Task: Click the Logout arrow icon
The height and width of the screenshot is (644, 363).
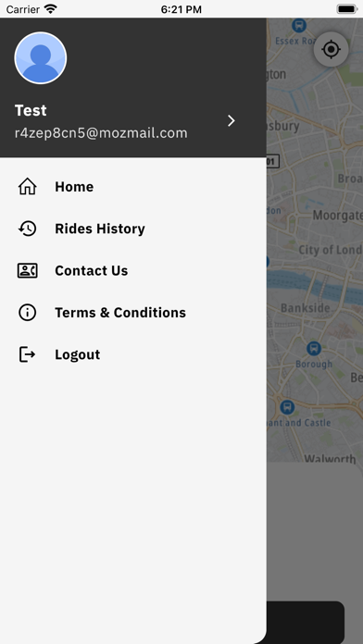Action: pyautogui.click(x=28, y=354)
